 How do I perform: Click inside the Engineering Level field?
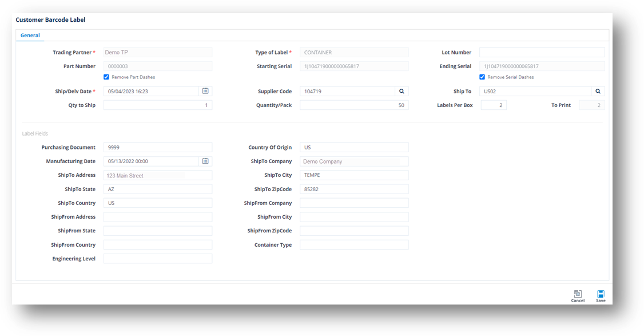pos(158,258)
